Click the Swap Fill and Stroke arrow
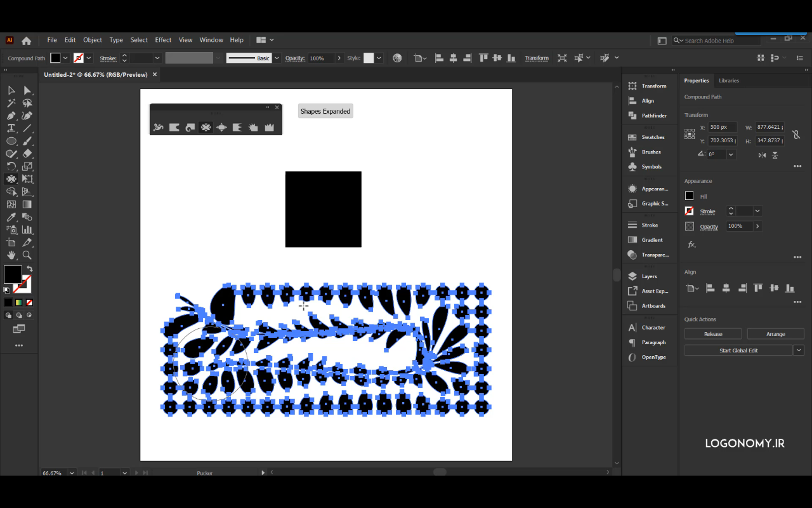The image size is (812, 508). 30,269
